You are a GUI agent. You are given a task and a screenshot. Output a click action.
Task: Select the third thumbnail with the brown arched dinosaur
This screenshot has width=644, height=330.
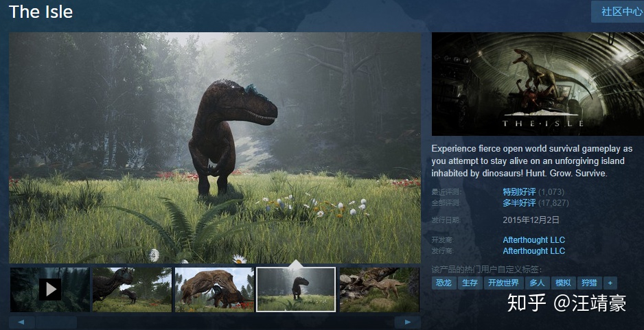[x=214, y=290]
